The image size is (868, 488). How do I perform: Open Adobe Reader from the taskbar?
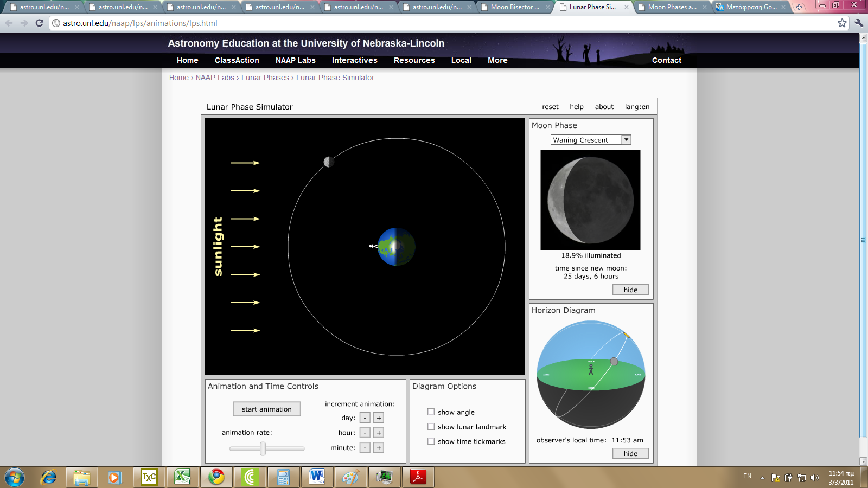(x=418, y=477)
